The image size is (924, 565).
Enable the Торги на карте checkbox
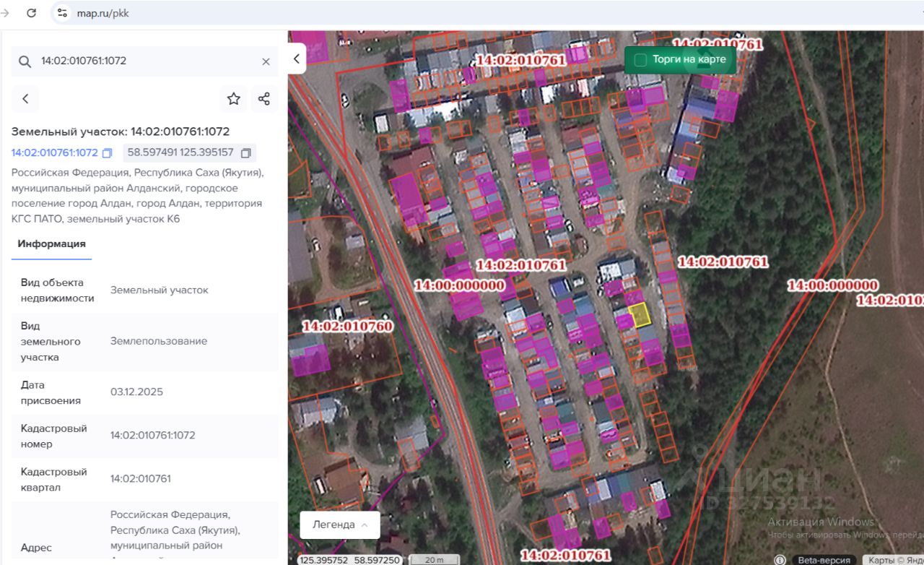pyautogui.click(x=640, y=60)
